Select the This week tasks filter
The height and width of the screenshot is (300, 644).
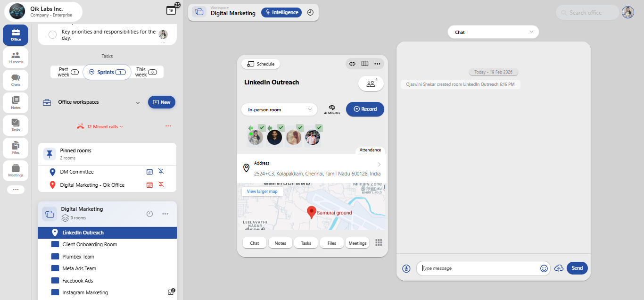147,72
